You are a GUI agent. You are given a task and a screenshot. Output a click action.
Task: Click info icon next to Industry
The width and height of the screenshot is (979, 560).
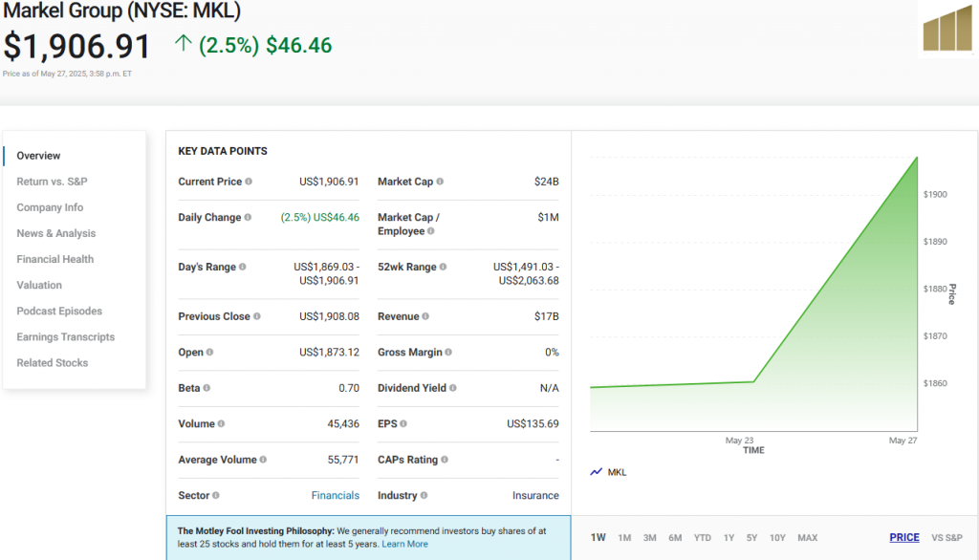(x=424, y=495)
